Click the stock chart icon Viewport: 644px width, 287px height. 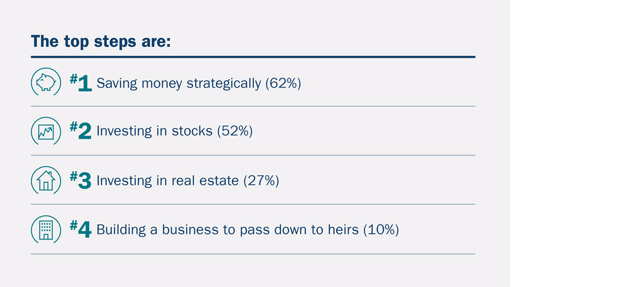pos(46,132)
